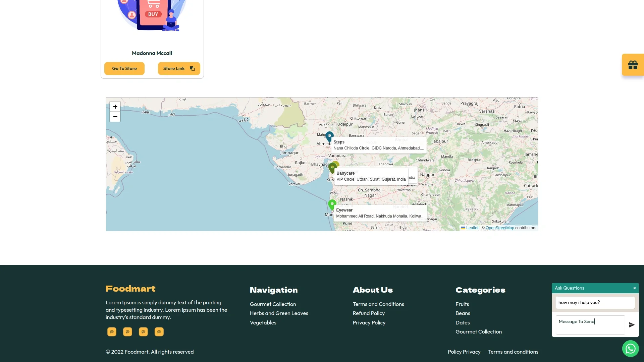Click the last footer social icon
Screen dimensions: 644x362
(x=159, y=332)
